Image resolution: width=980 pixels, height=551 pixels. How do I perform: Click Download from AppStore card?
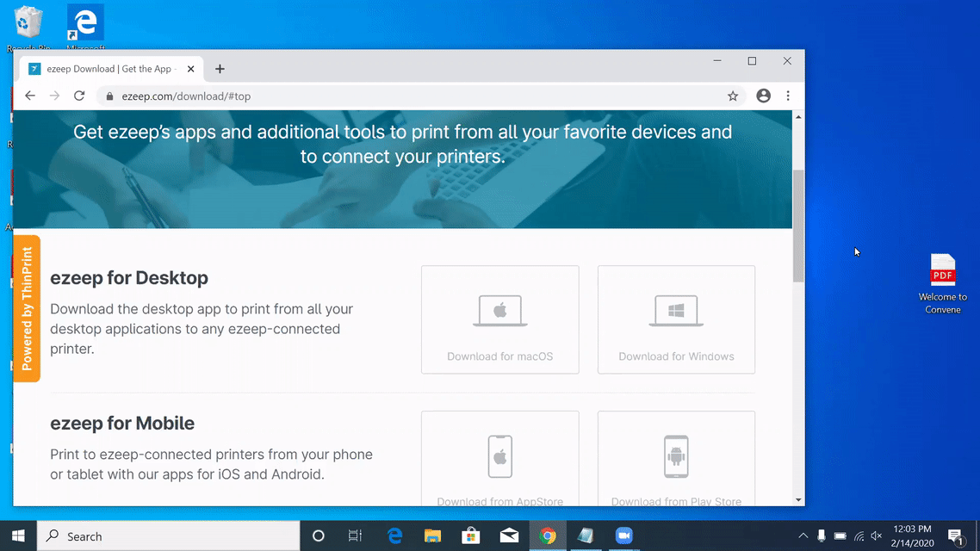(500, 458)
